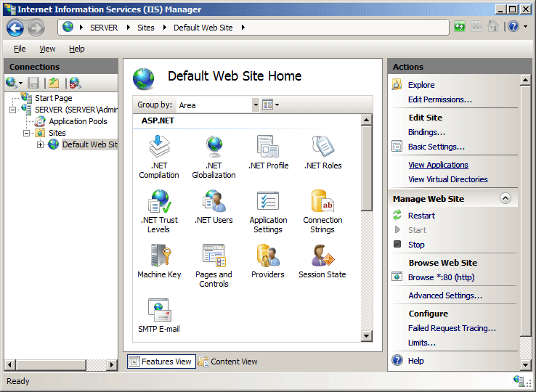Stop the web site
This screenshot has width=536, height=392.
click(416, 245)
